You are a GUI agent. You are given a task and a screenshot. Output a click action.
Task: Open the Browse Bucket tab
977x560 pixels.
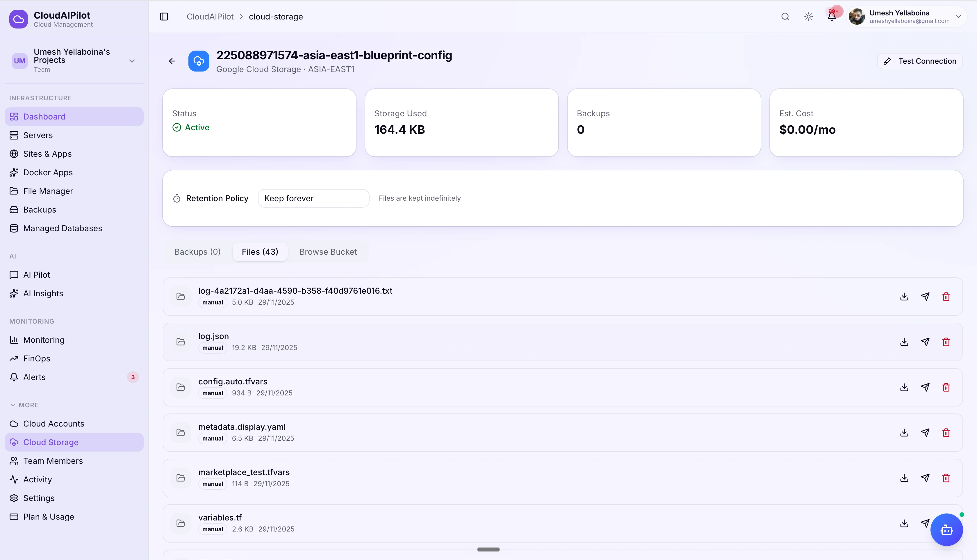(x=328, y=252)
